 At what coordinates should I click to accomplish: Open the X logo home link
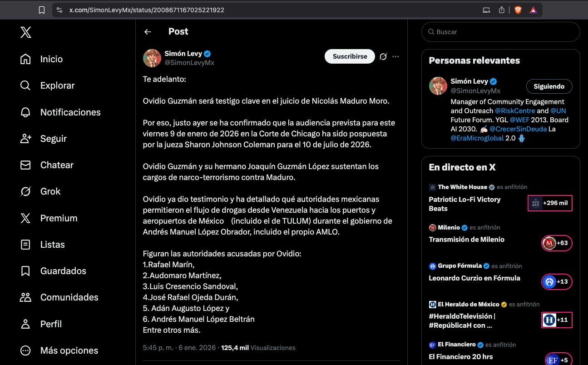coord(26,32)
